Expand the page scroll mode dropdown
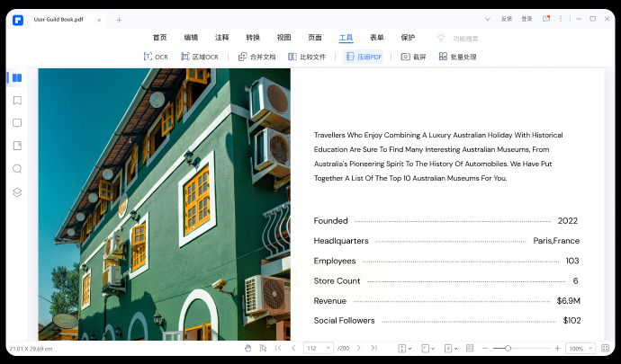Viewport: 621px width, 364px height. click(x=409, y=348)
